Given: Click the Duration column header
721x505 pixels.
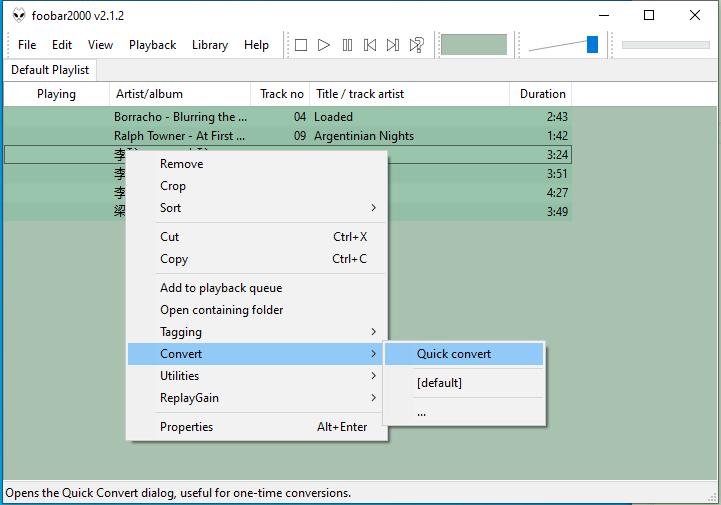Looking at the screenshot, I should [542, 94].
